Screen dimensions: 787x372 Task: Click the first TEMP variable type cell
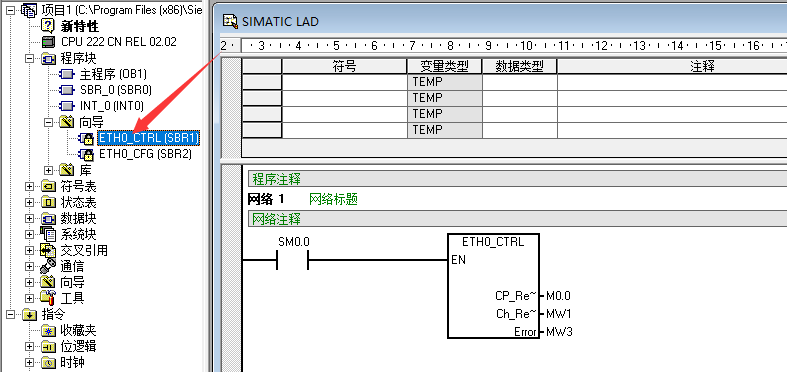(444, 82)
